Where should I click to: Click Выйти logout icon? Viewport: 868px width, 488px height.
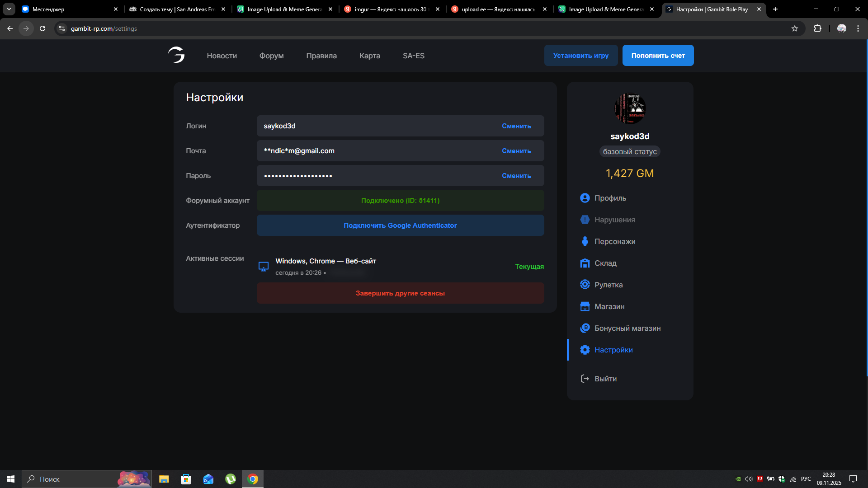click(585, 379)
